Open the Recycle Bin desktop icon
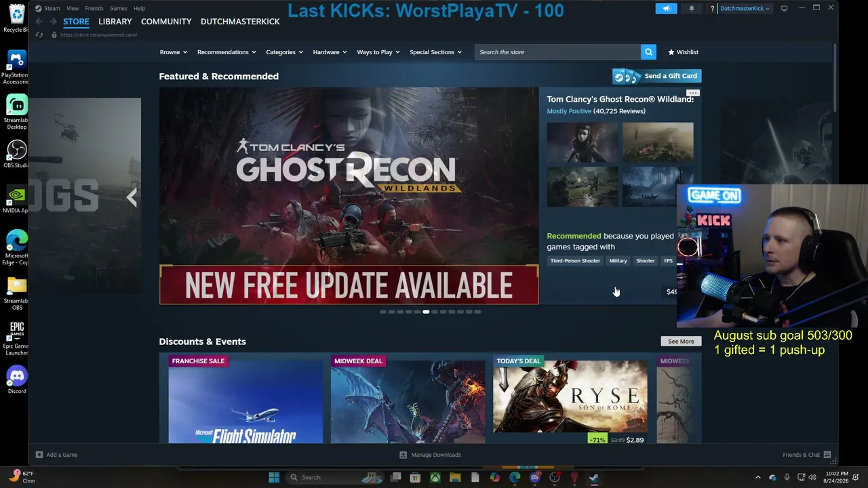This screenshot has width=868, height=488. pyautogui.click(x=16, y=18)
